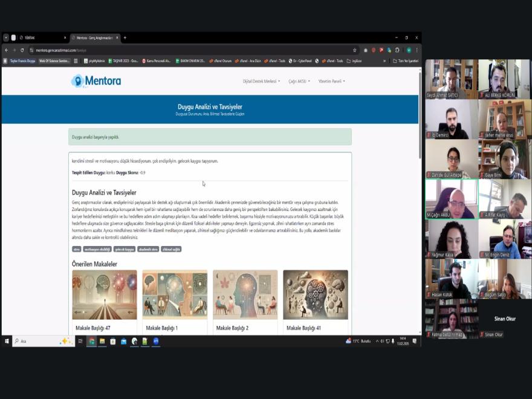This screenshot has height=399, width=532.
Task: Go back using the browser back arrow
Action: (x=7, y=50)
